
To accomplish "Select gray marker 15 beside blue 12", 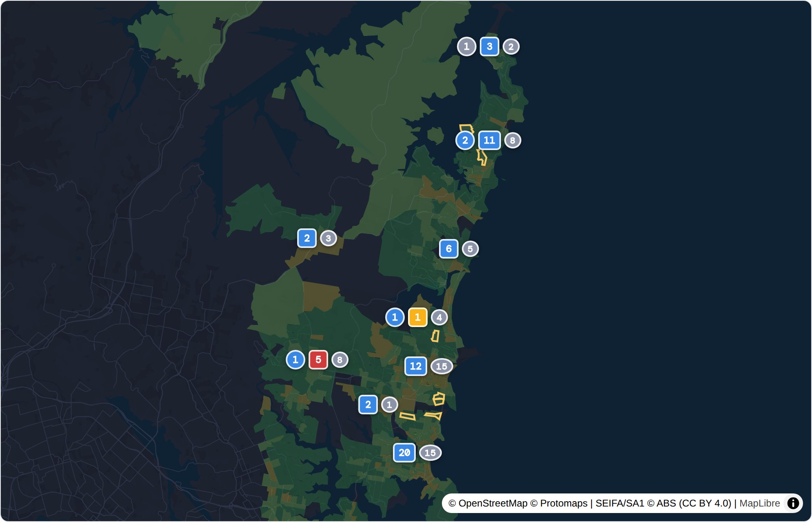I will (442, 366).
